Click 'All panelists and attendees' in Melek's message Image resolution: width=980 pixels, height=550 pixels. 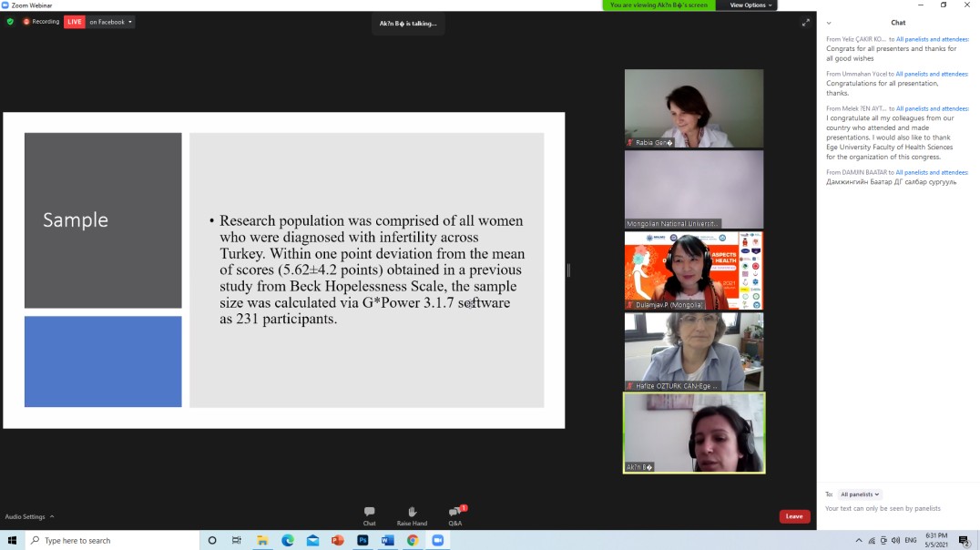click(932, 108)
